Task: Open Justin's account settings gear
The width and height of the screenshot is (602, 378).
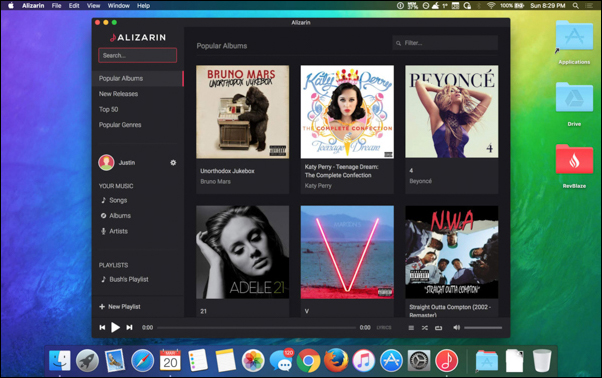Action: pos(173,163)
